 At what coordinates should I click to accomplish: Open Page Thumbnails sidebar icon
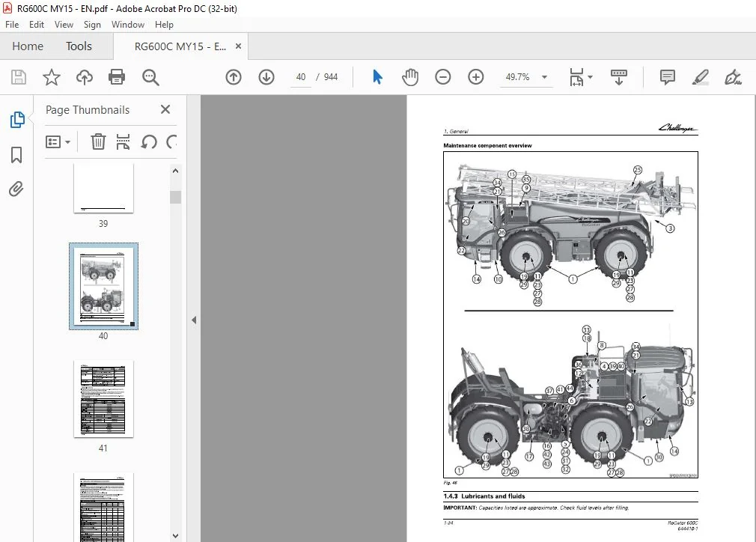[x=17, y=120]
